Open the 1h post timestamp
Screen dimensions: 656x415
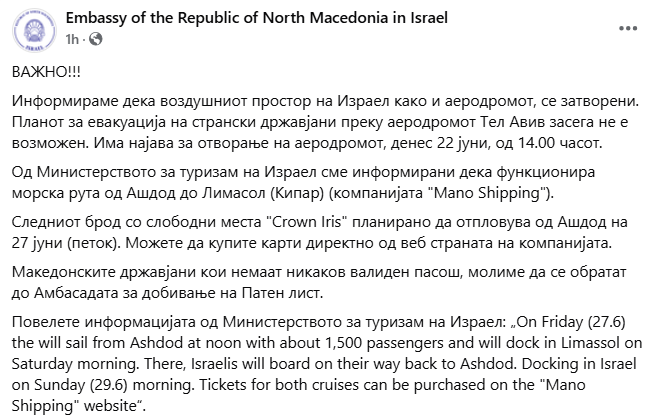[x=72, y=39]
